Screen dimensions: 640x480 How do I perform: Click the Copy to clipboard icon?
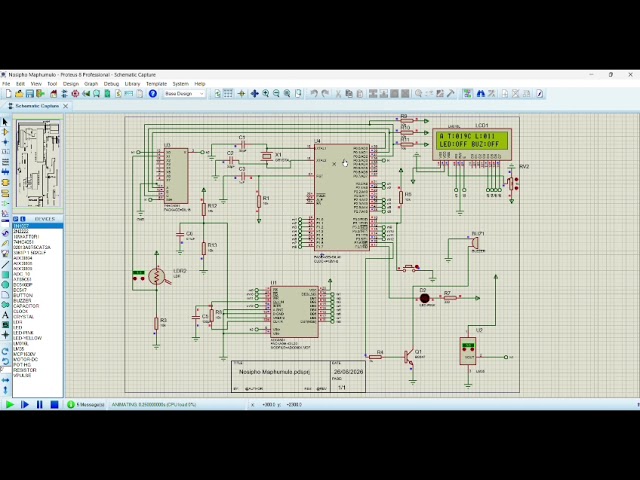(x=349, y=94)
